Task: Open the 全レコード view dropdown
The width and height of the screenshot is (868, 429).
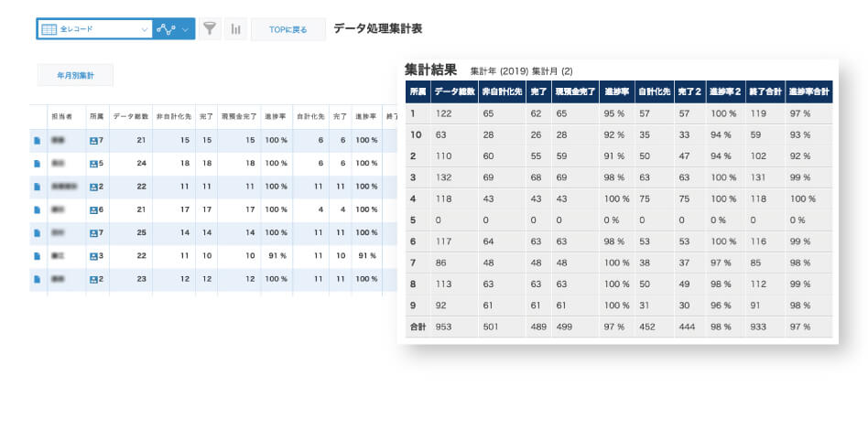Action: (94, 28)
